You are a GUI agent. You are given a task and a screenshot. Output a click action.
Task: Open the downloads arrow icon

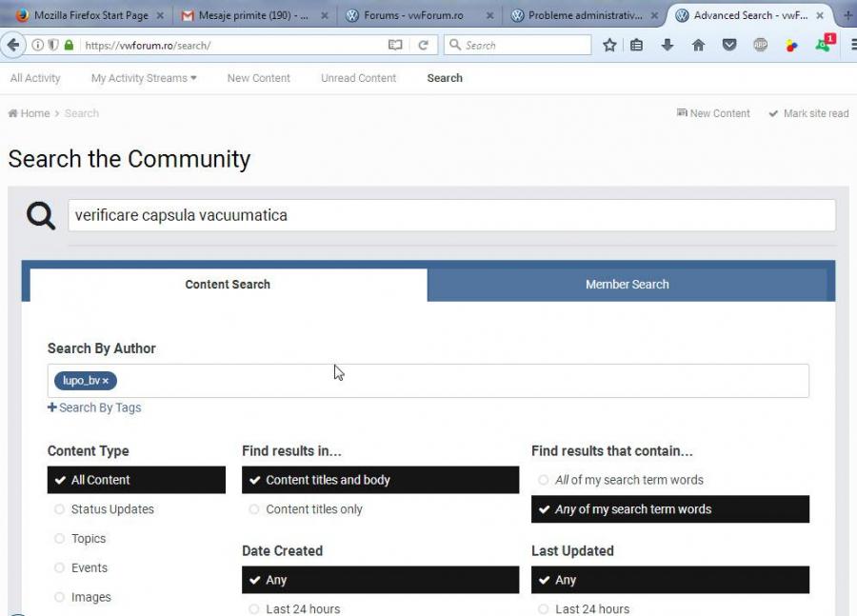pyautogui.click(x=668, y=45)
